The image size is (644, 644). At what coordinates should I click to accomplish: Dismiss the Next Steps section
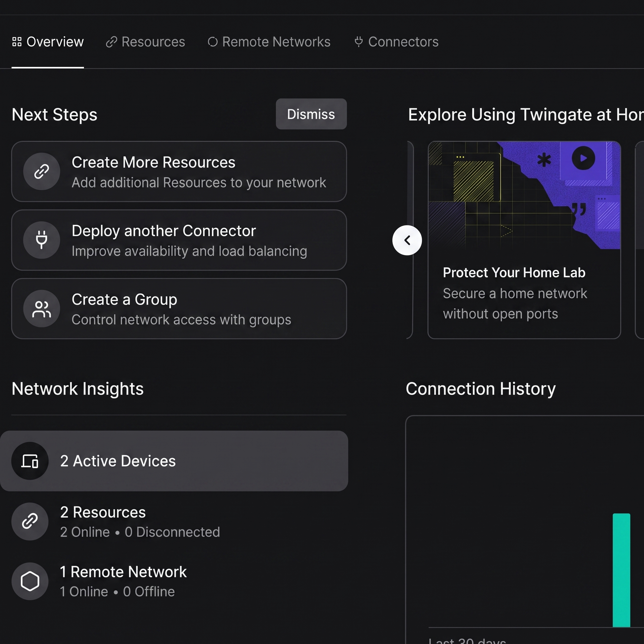(x=311, y=114)
